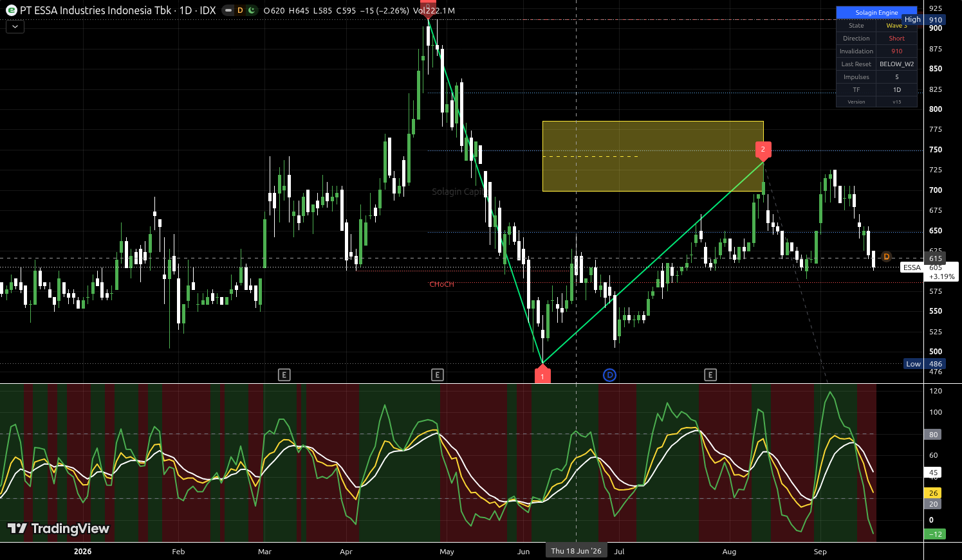This screenshot has width=962, height=560.
Task: Click the 550 price scale label
Action: tap(936, 311)
